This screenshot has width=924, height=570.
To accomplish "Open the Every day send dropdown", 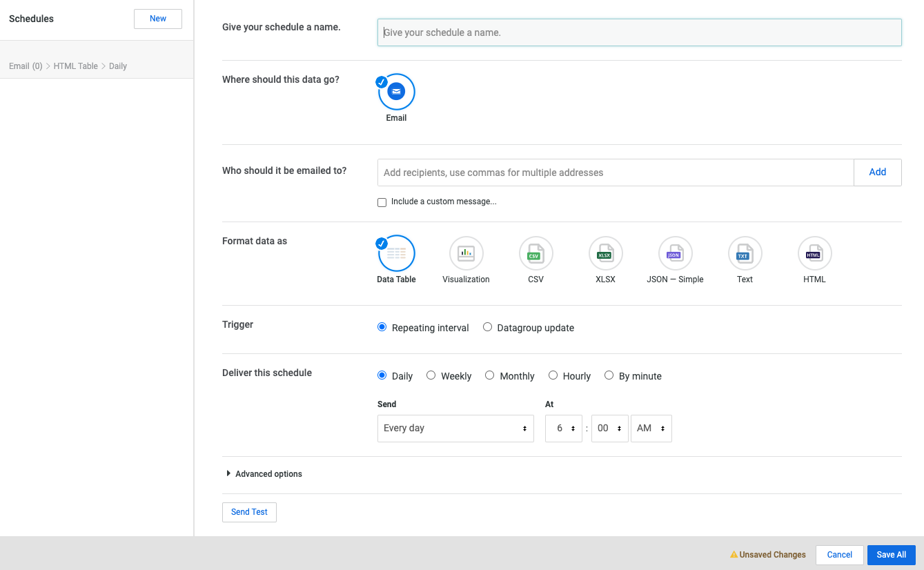I will click(x=455, y=429).
